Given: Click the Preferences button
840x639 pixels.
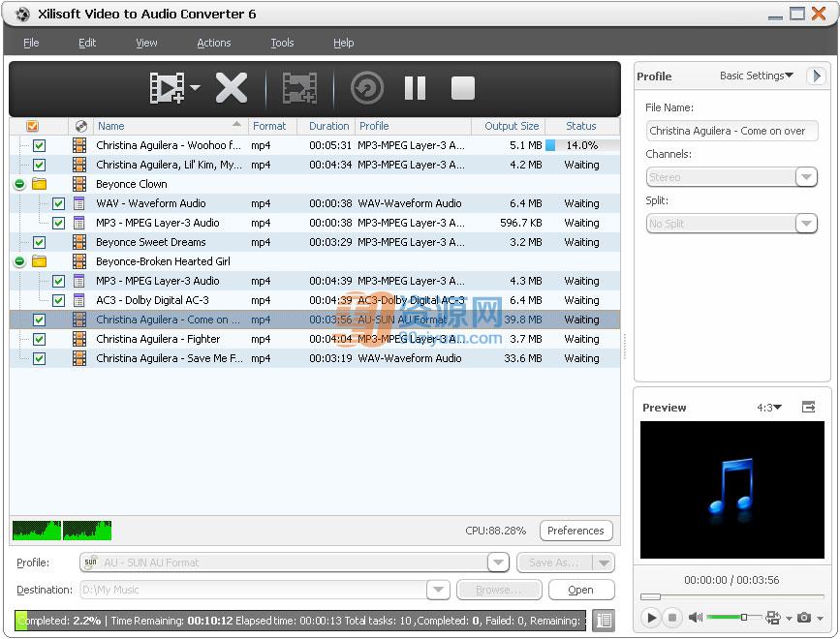Looking at the screenshot, I should click(576, 531).
